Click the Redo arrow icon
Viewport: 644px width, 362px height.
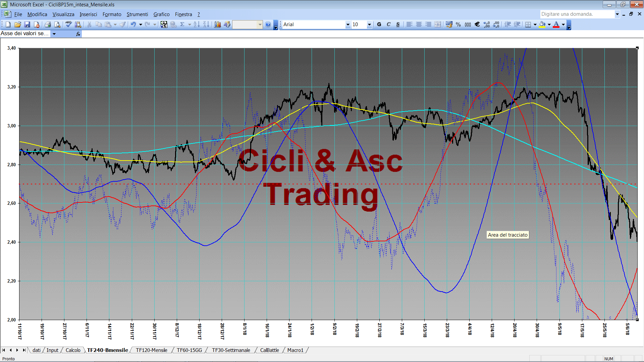click(x=148, y=24)
